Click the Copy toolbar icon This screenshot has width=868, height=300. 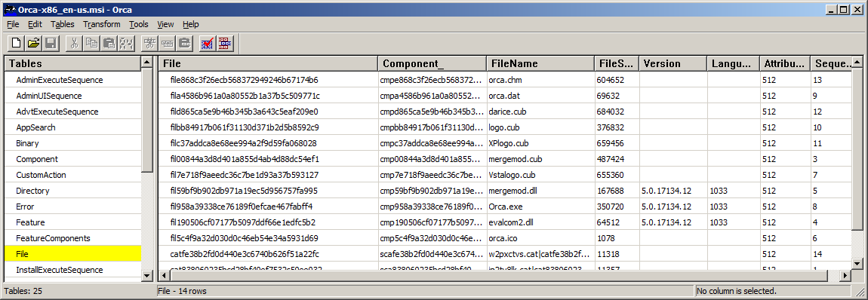click(x=92, y=42)
